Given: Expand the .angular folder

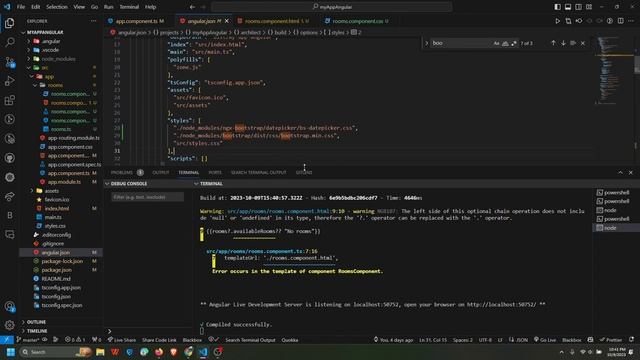Looking at the screenshot, I should click(x=29, y=41).
